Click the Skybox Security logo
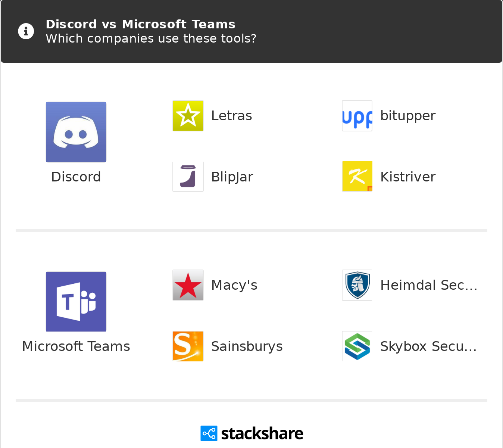This screenshot has width=503, height=448. tap(357, 346)
